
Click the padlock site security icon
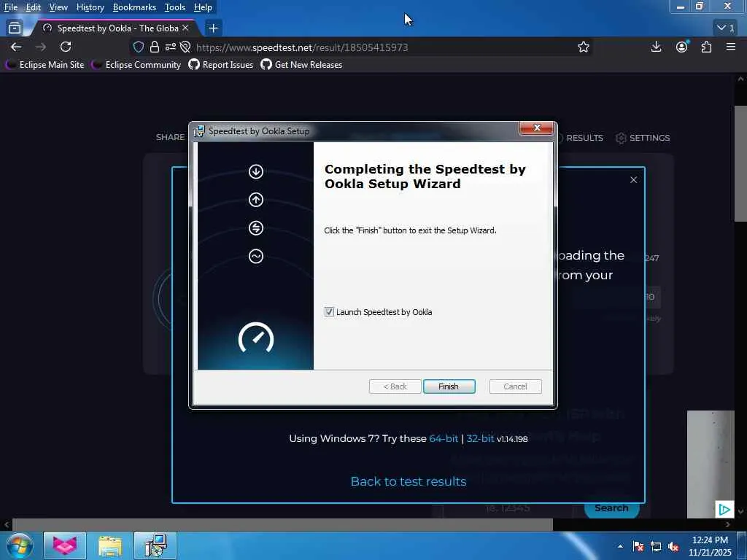pyautogui.click(x=155, y=47)
